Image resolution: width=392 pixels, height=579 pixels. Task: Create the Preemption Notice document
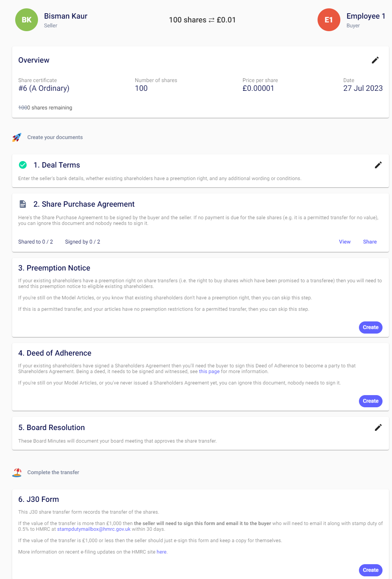[370, 327]
